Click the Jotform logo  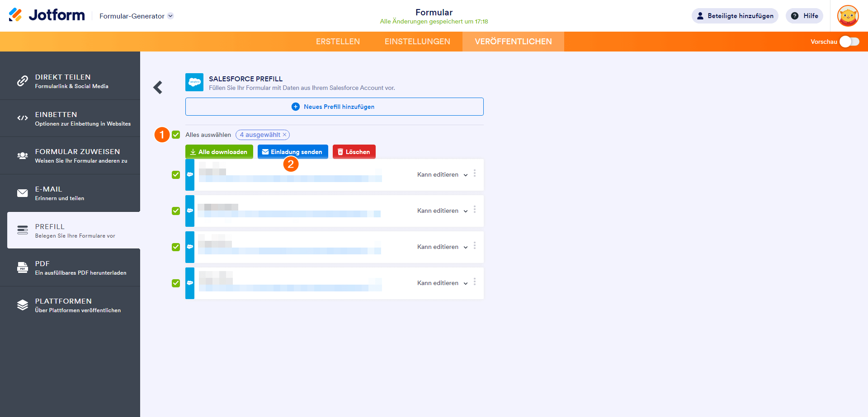(x=47, y=15)
